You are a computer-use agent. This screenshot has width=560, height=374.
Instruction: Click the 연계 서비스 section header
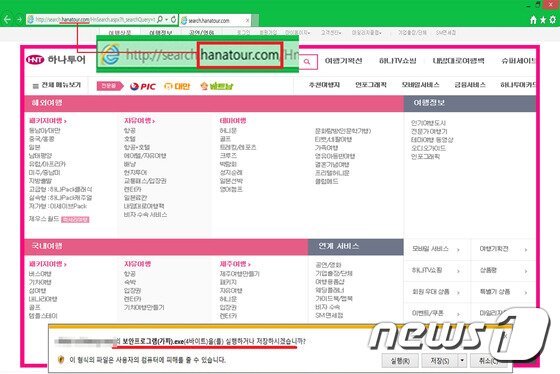click(356, 246)
